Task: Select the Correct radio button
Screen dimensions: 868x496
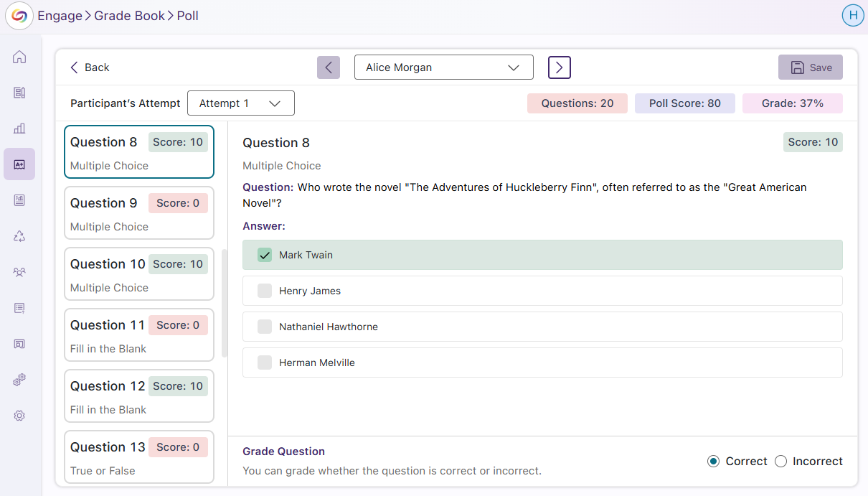Action: tap(713, 462)
